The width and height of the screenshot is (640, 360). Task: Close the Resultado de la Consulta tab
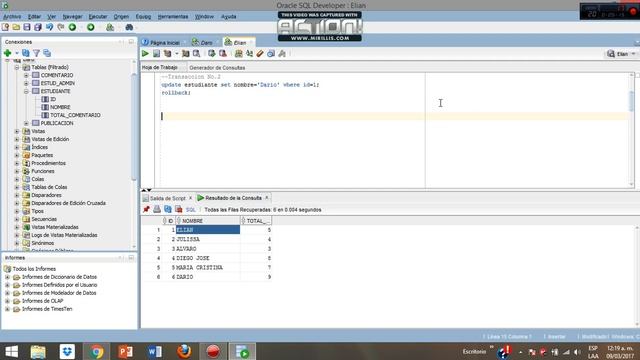click(267, 198)
